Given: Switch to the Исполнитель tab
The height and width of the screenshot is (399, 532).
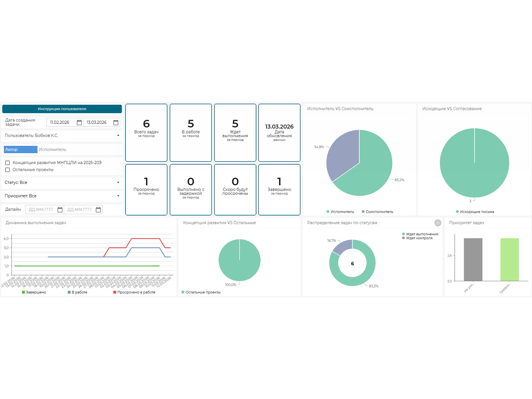Looking at the screenshot, I should (x=53, y=150).
